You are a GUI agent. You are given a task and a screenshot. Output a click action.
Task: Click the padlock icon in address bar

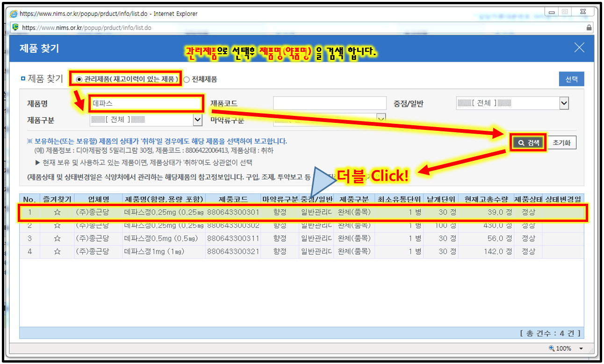tap(589, 28)
